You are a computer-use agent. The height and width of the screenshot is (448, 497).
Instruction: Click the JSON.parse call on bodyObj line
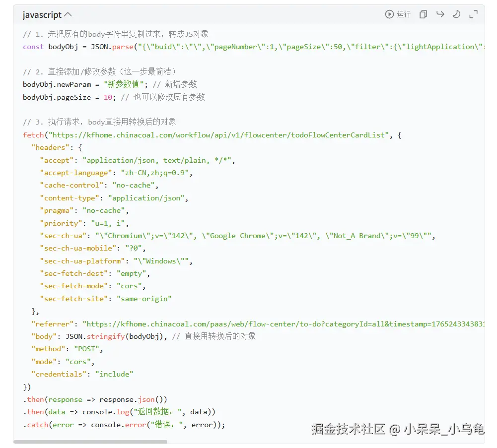(112, 47)
